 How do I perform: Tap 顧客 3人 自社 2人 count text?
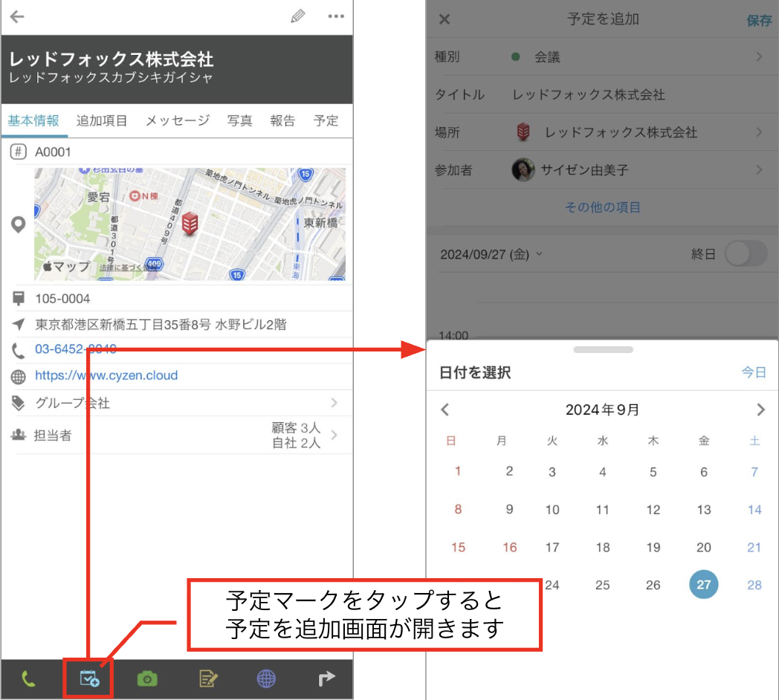(296, 435)
